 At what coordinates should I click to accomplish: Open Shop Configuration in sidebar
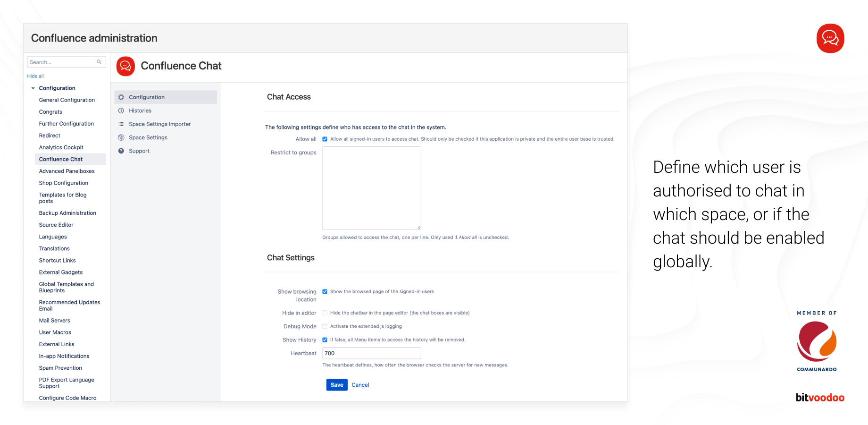[x=64, y=183]
